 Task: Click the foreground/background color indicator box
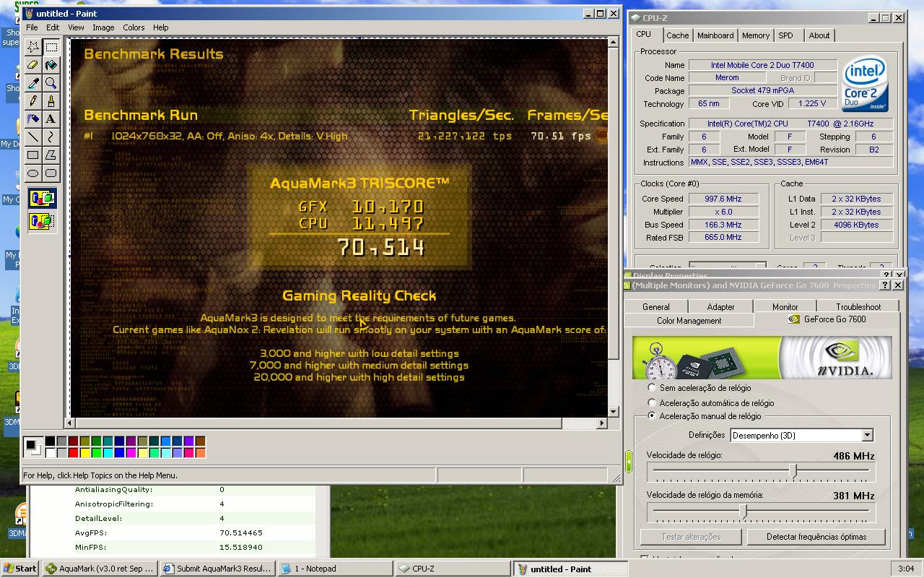pyautogui.click(x=33, y=447)
